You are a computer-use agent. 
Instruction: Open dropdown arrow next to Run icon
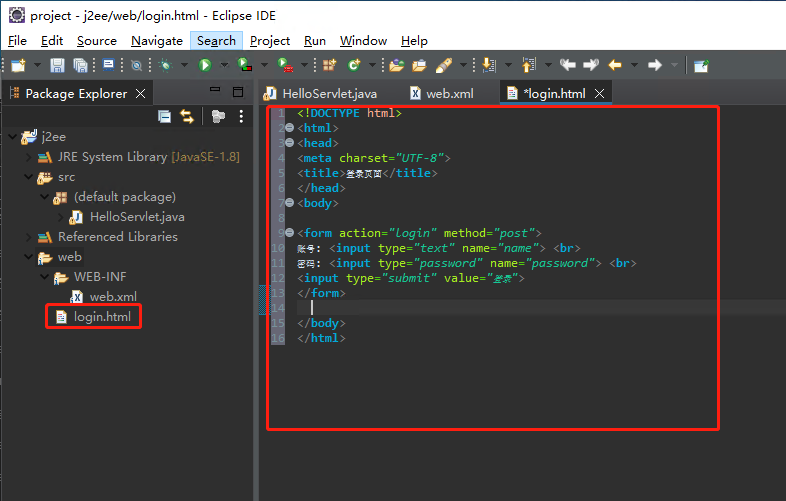pyautogui.click(x=224, y=65)
